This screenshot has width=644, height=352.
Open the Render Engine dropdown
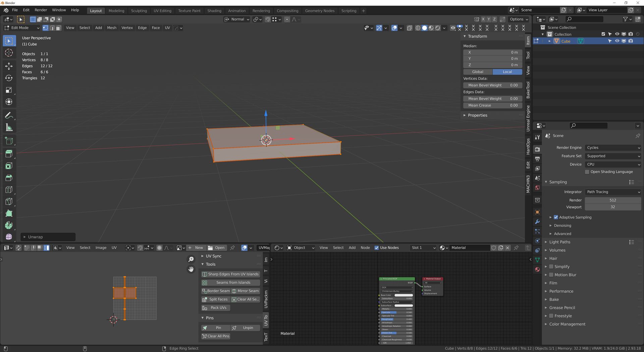613,148
